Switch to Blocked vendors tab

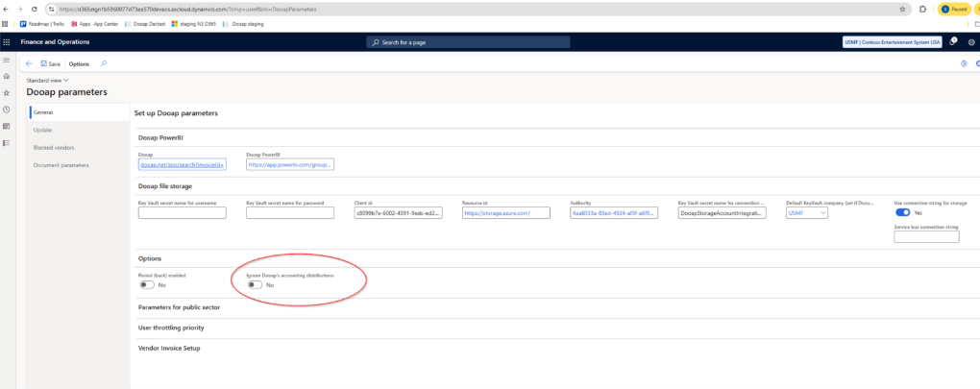tap(54, 147)
